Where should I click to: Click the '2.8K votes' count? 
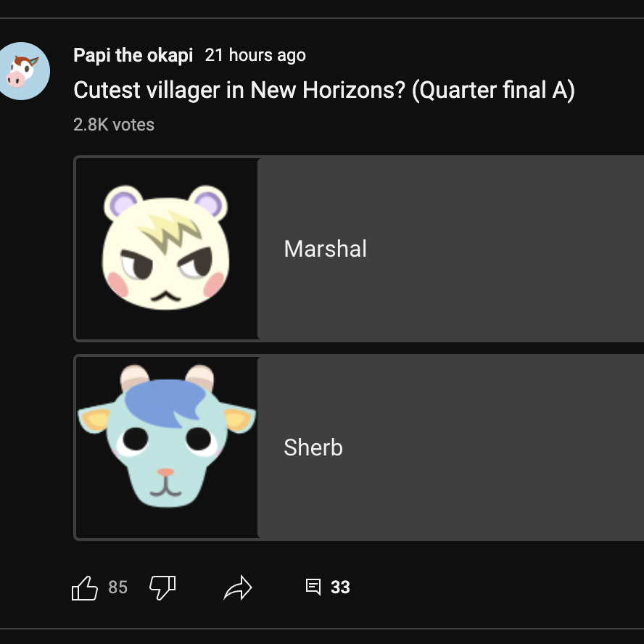pyautogui.click(x=114, y=125)
